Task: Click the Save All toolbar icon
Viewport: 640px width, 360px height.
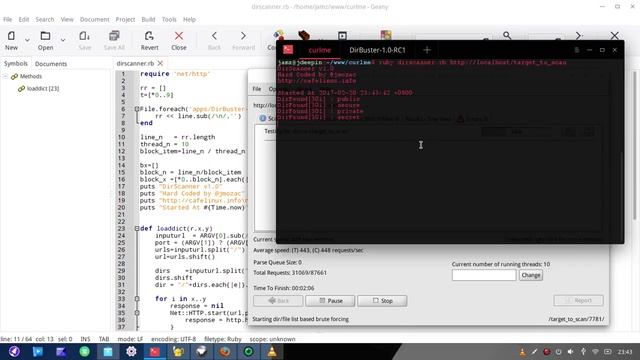Action: click(x=114, y=36)
